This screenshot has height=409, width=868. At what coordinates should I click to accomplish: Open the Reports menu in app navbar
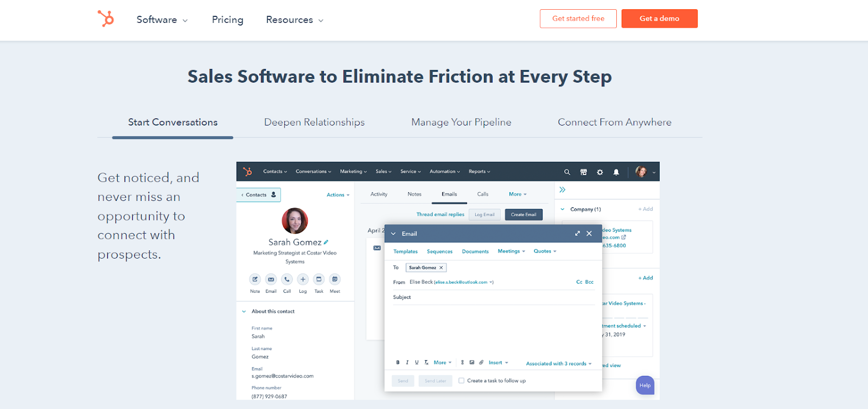pos(480,172)
